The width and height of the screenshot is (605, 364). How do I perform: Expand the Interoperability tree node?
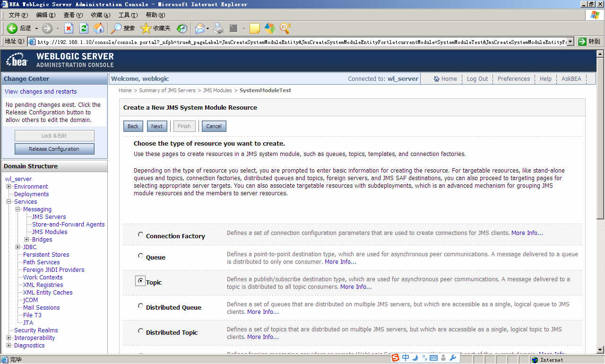click(9, 338)
